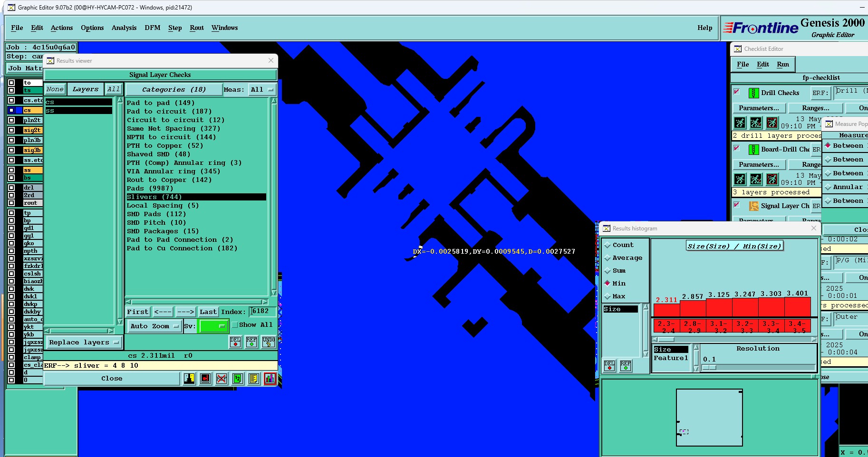Screen dimensions: 868x457
Task: Enable the Show All checkbox
Action: pos(234,325)
